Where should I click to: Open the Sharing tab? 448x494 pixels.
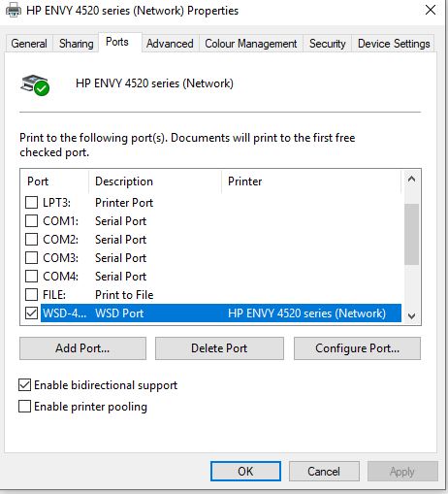[76, 44]
